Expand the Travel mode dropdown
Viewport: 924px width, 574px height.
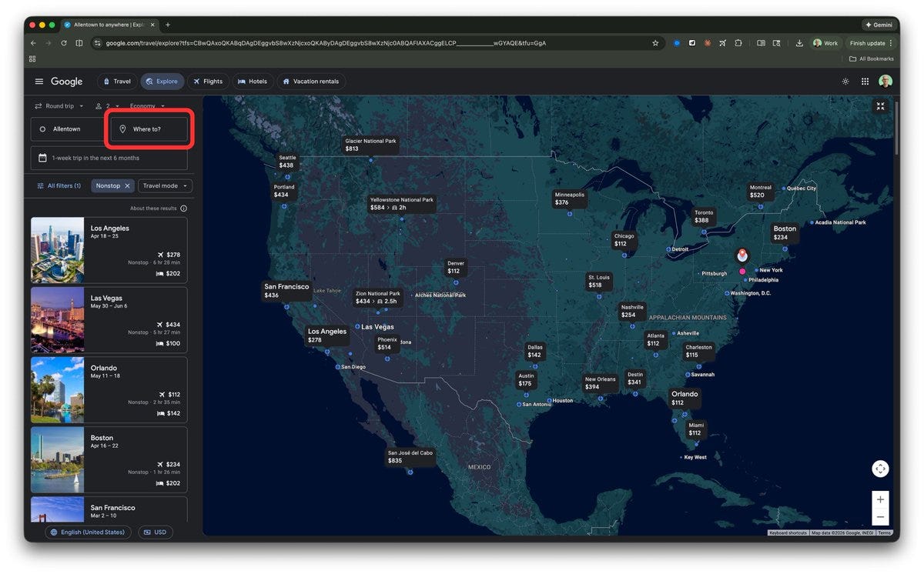165,185
